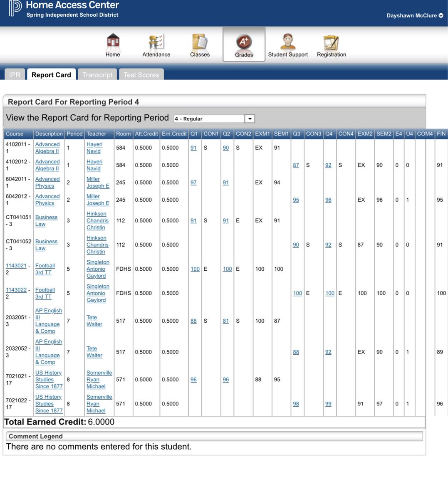Image resolution: width=448 pixels, height=499 pixels.
Task: Open Advanced Algebra II link for course 4102012
Action: tap(47, 165)
